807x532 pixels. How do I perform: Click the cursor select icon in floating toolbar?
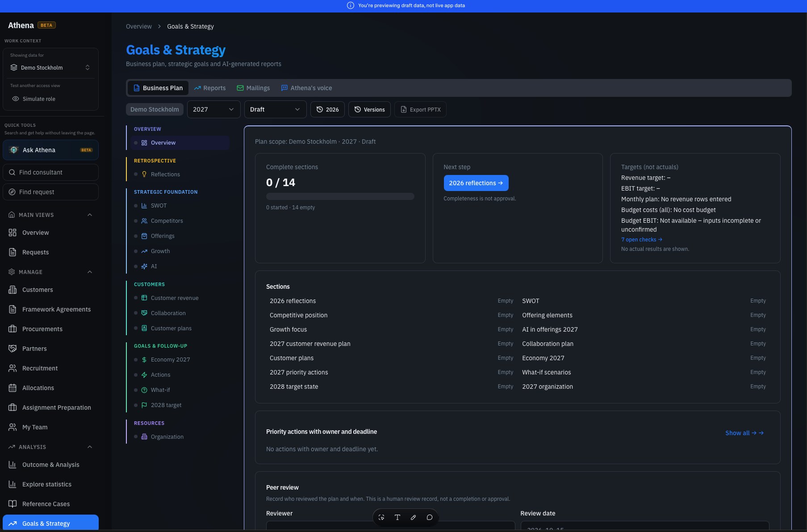[x=381, y=517]
